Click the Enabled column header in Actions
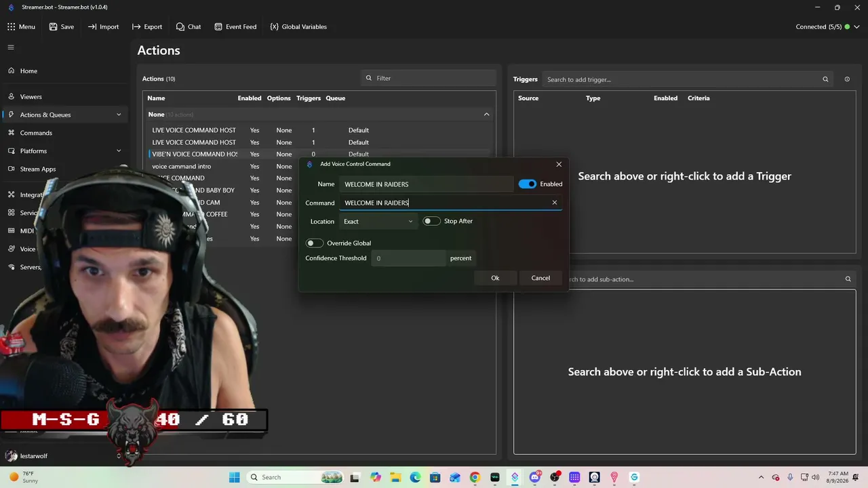Screen dimensions: 868x488 250,98
